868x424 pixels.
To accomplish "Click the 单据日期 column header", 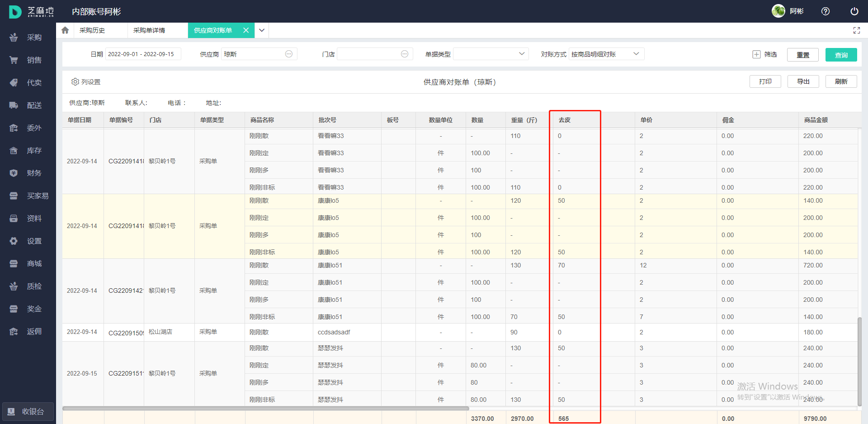I will pos(80,120).
